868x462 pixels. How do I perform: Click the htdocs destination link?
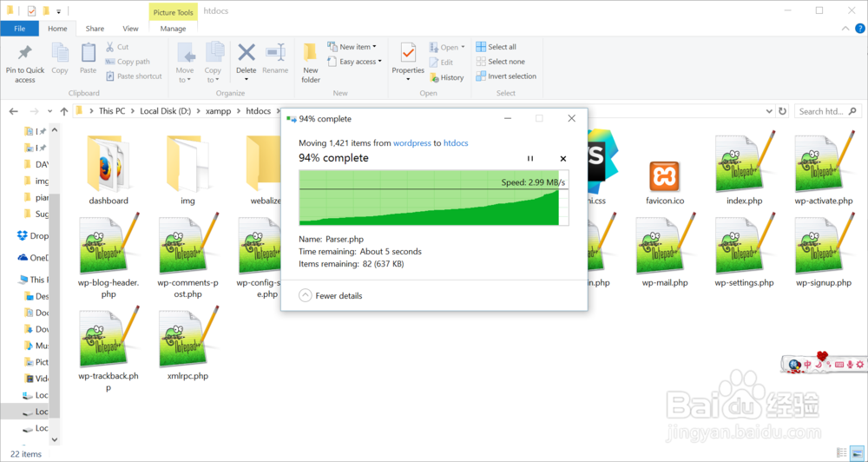pos(456,143)
